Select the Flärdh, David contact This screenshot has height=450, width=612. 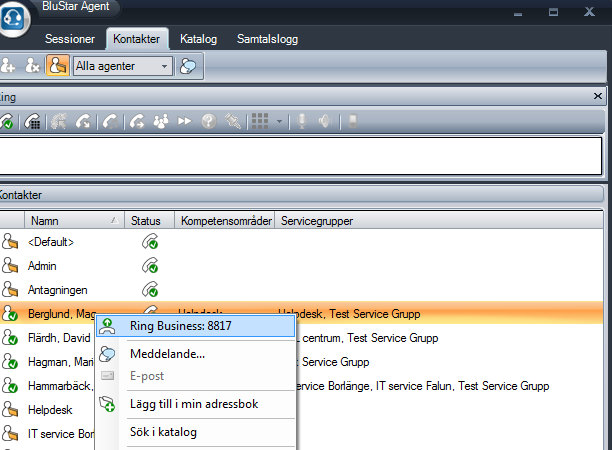tap(59, 338)
